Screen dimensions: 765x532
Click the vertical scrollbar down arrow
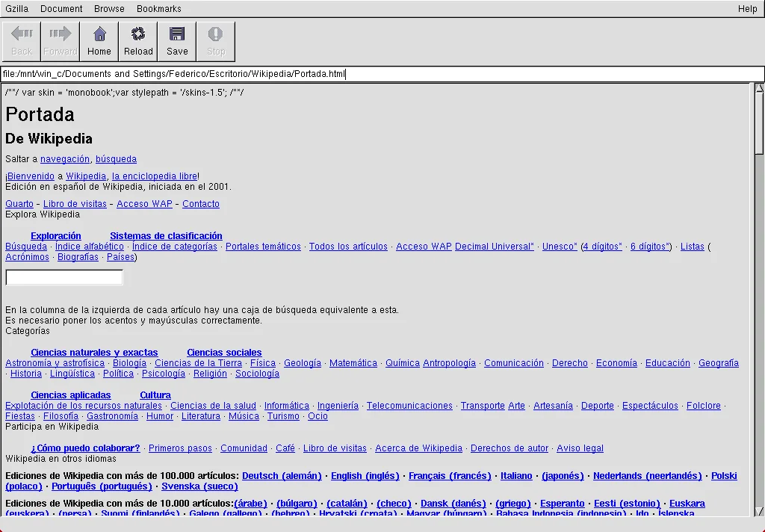(759, 511)
